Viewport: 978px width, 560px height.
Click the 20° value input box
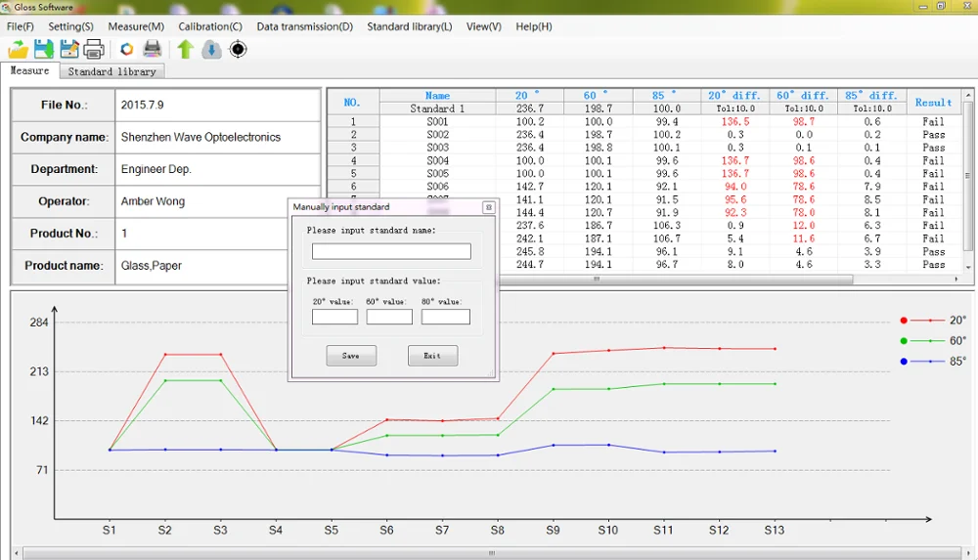[x=334, y=317]
